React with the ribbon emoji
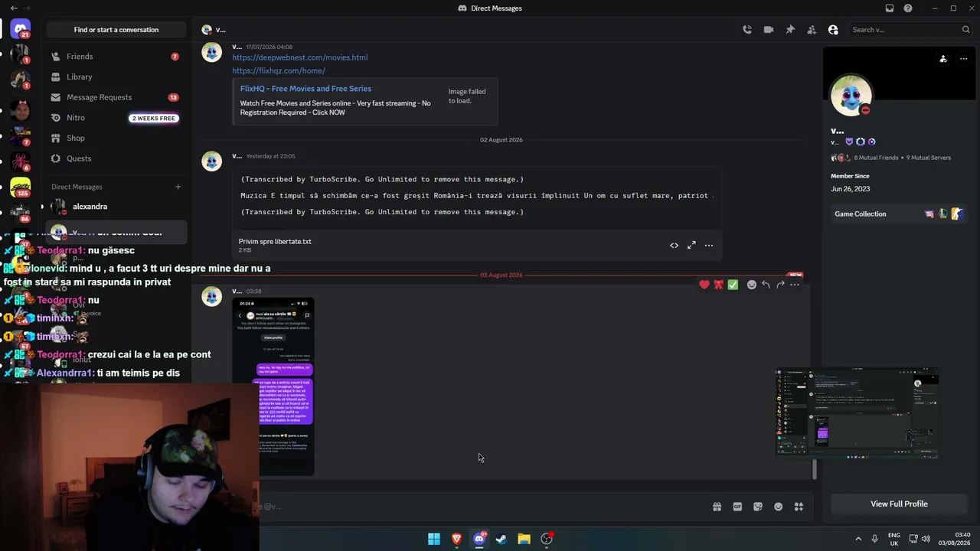The height and width of the screenshot is (551, 980). tap(718, 285)
